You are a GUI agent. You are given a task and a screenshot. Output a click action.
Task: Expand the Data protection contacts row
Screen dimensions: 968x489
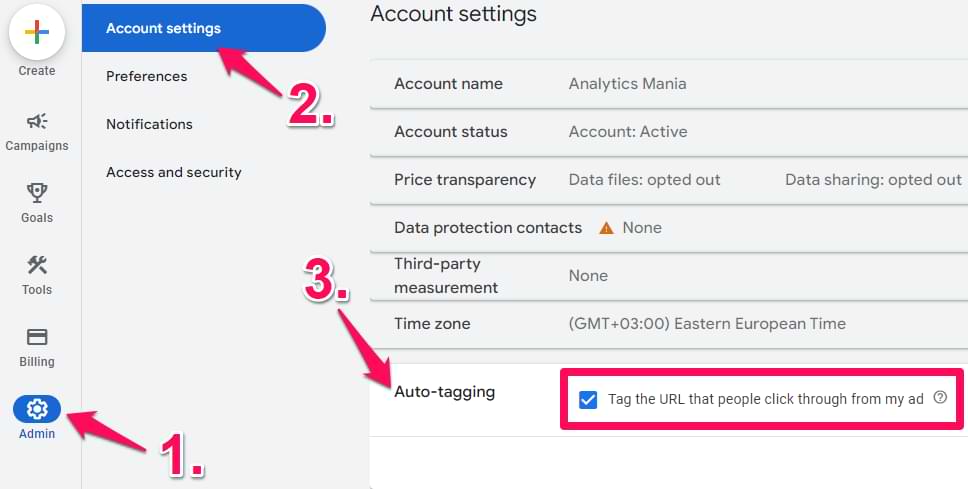click(x=669, y=228)
